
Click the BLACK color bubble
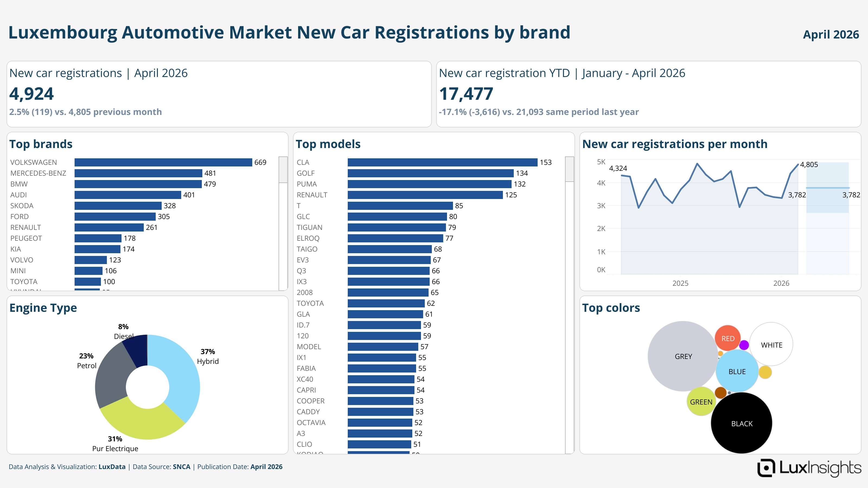[742, 423]
